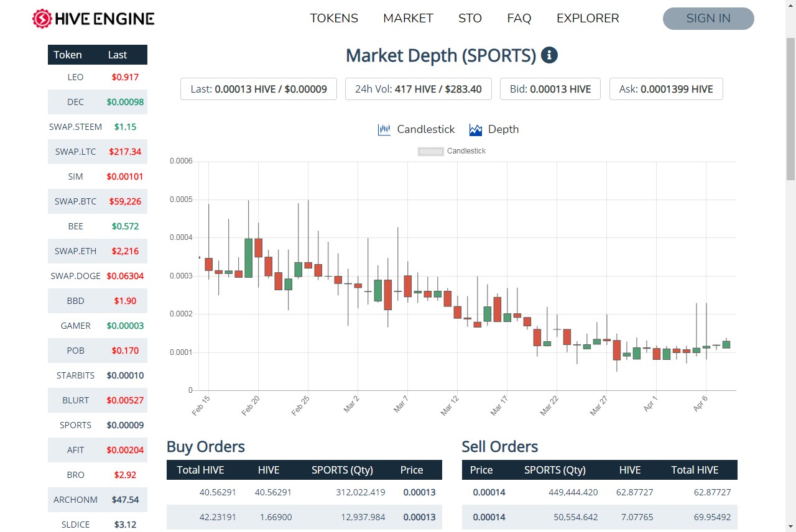The height and width of the screenshot is (532, 796).
Task: Open the Market Depth info icon
Action: [x=549, y=55]
